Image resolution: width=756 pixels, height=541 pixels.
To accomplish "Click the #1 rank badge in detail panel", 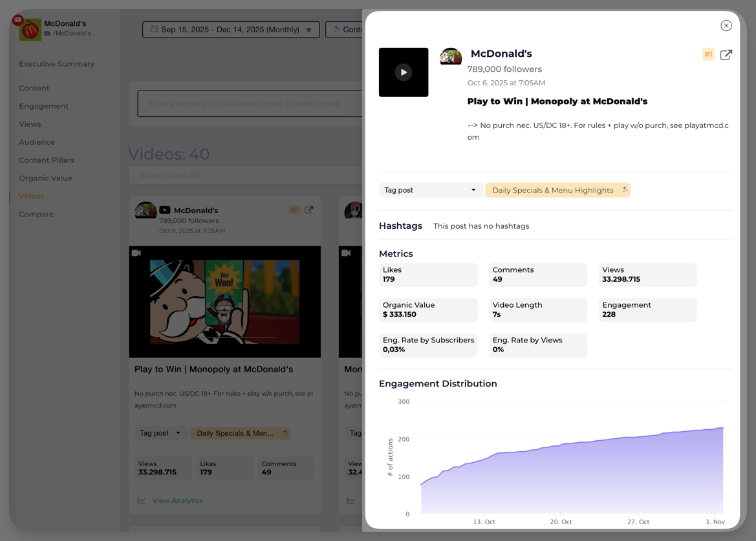I will pos(708,55).
